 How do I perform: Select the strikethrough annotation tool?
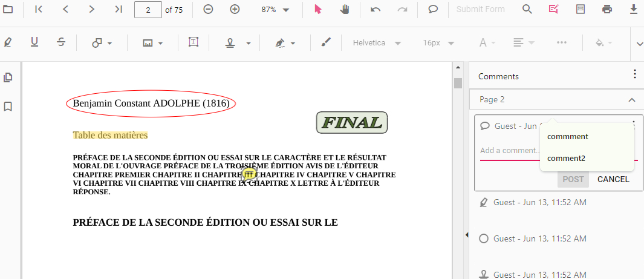pos(61,42)
